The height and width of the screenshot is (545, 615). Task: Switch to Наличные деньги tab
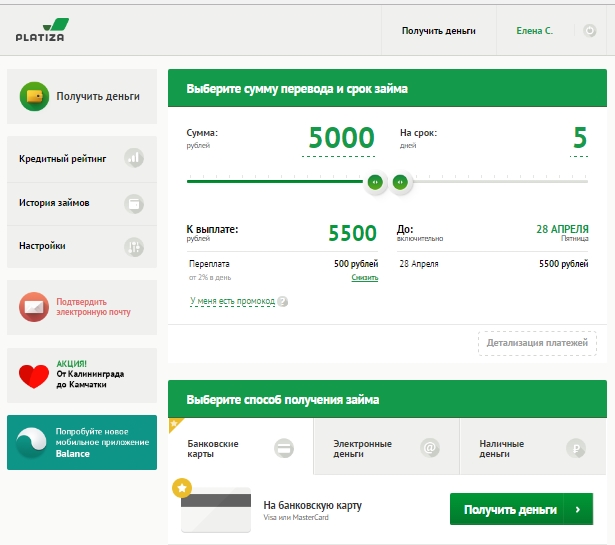tap(532, 447)
